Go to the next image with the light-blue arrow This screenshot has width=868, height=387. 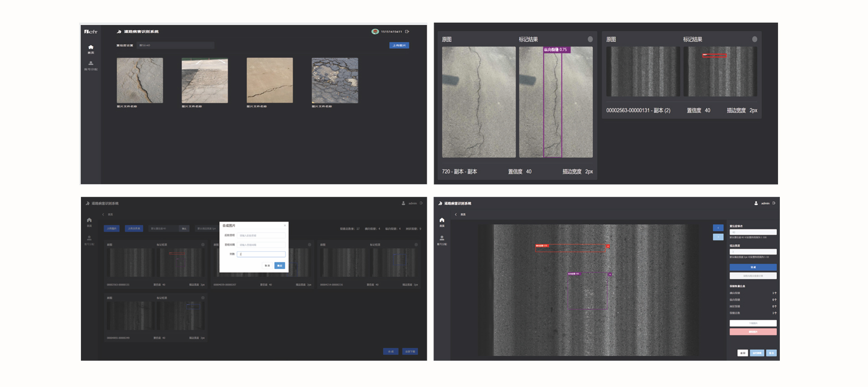click(x=718, y=237)
